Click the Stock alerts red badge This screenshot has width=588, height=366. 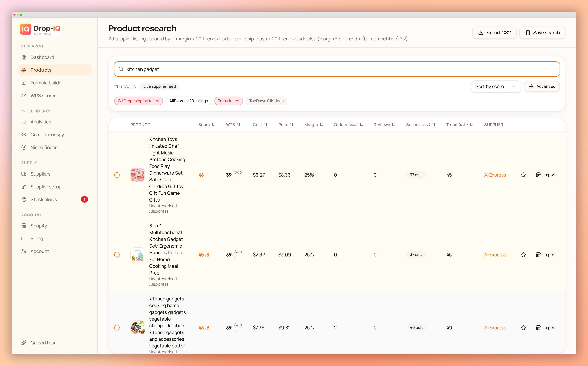(x=84, y=199)
